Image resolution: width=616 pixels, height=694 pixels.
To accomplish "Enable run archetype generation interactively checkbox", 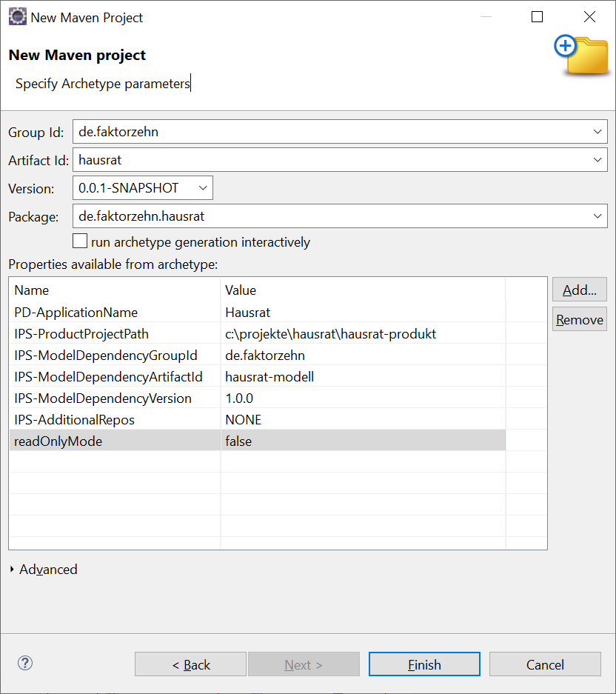I will 80,241.
